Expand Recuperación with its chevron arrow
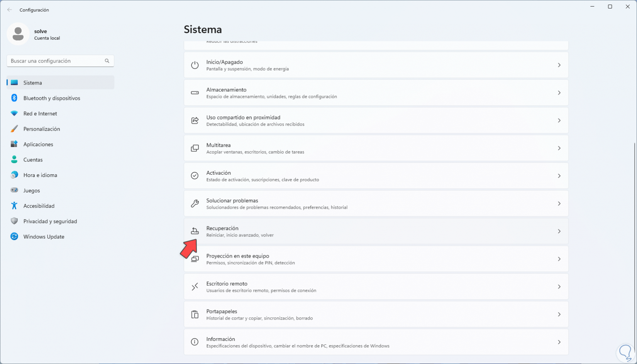Screen dimensions: 637x364 coord(559,231)
